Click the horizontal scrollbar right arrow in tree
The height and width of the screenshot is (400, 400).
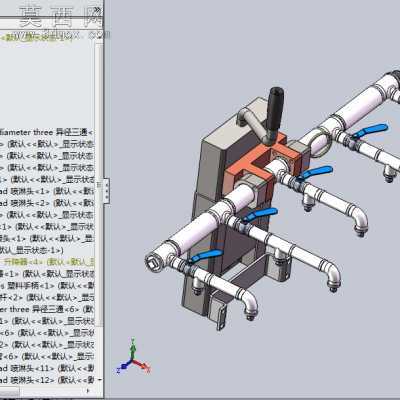[88, 391]
